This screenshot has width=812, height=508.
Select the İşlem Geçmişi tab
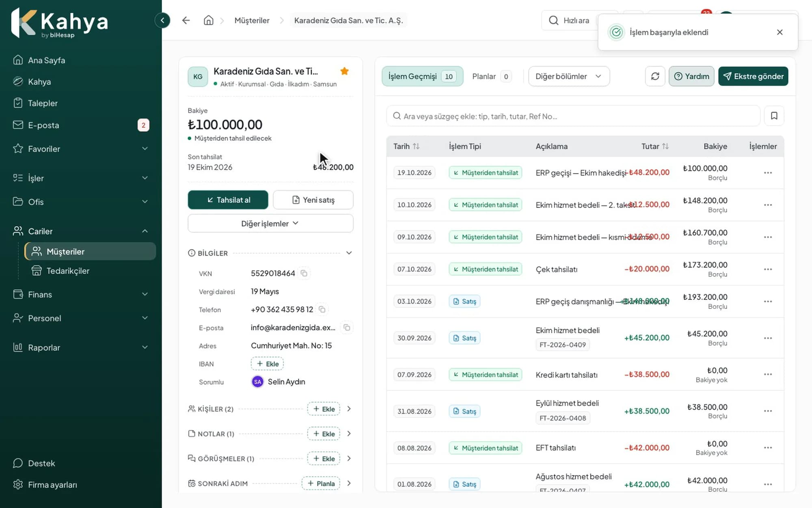[x=422, y=76]
